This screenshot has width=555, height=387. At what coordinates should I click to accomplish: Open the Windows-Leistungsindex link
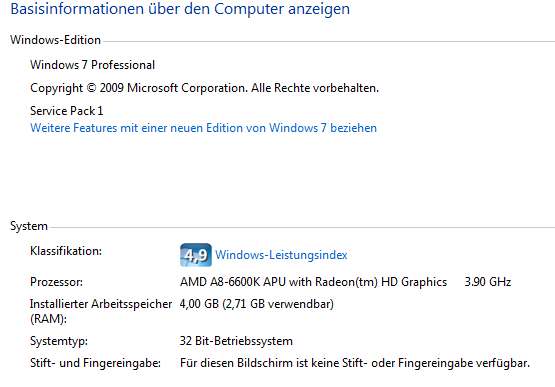coord(281,255)
